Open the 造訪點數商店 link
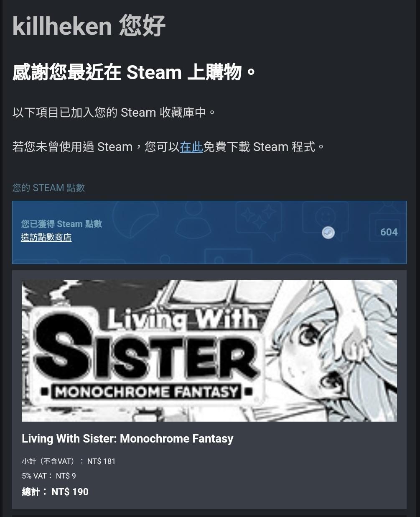The image size is (420, 517). [46, 238]
